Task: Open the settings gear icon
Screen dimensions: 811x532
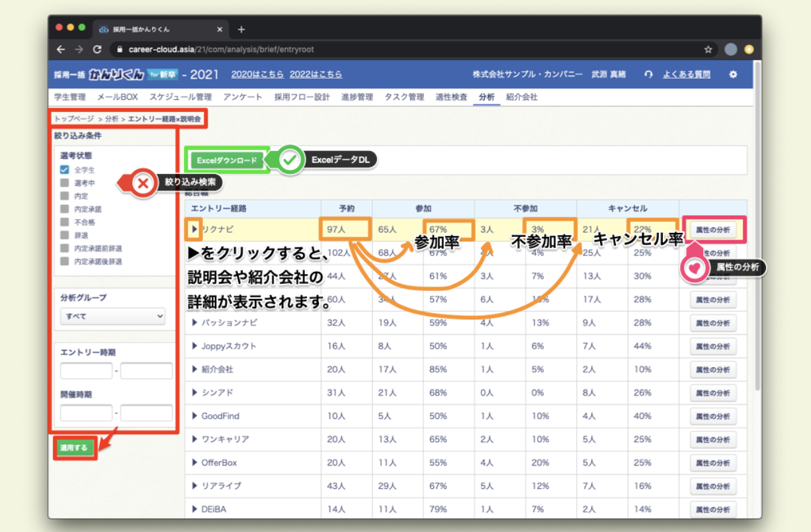Action: (x=733, y=75)
